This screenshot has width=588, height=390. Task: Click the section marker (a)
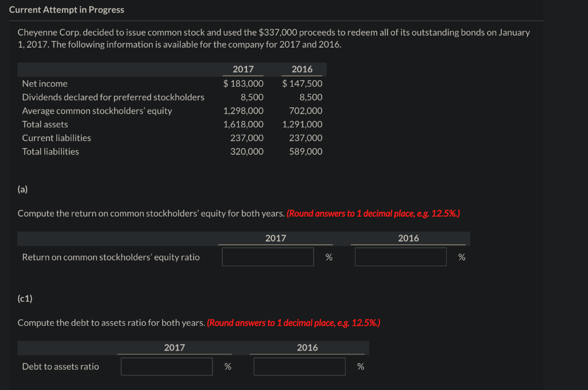[21, 188]
